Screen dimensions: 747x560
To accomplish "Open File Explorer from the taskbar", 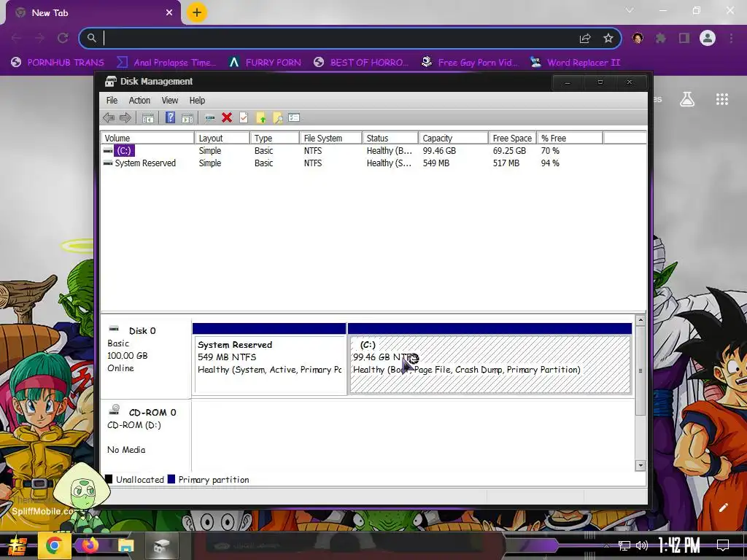I will point(125,545).
